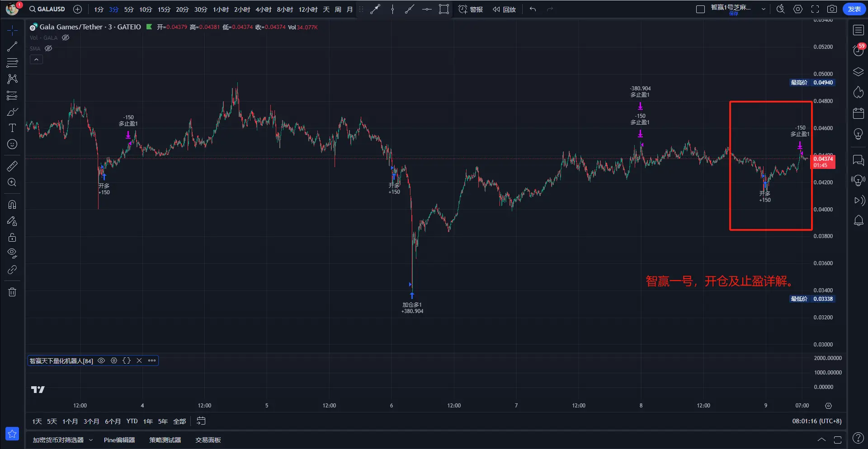The width and height of the screenshot is (868, 449).
Task: Open the time axis settings gear
Action: pyautogui.click(x=828, y=406)
